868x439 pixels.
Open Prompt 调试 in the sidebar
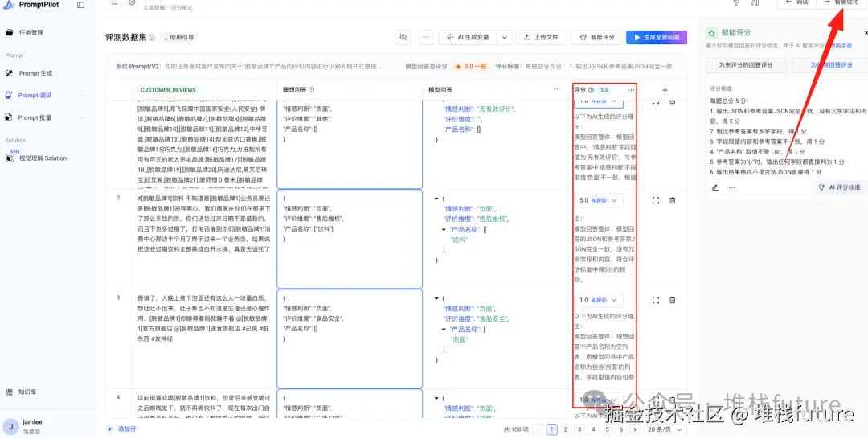35,95
